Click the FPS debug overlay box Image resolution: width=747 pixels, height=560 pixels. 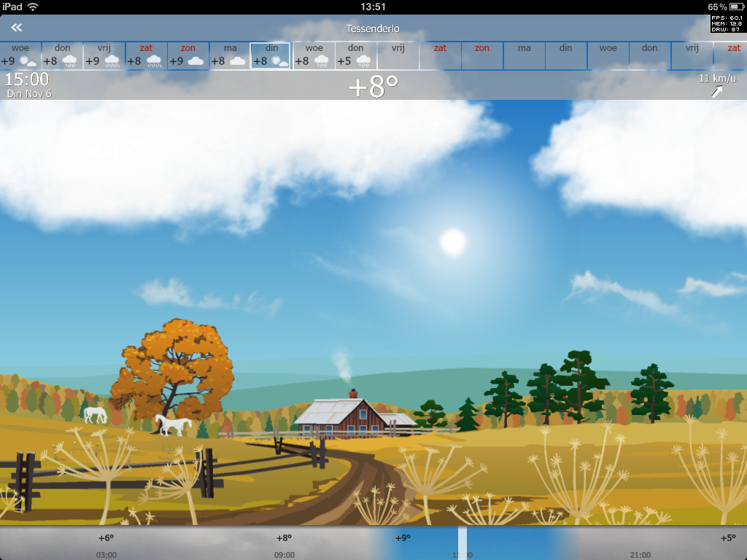[728, 23]
